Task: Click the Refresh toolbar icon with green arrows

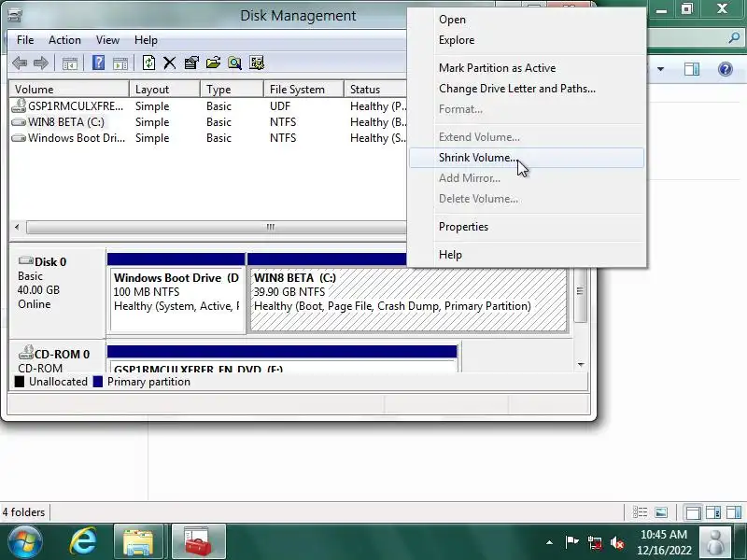Action: point(148,63)
